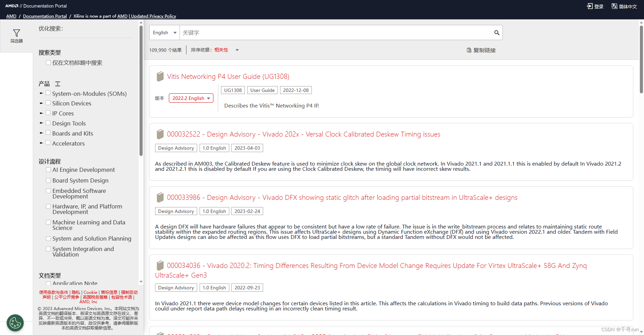Check AI Engine Development checkbox

(48, 170)
